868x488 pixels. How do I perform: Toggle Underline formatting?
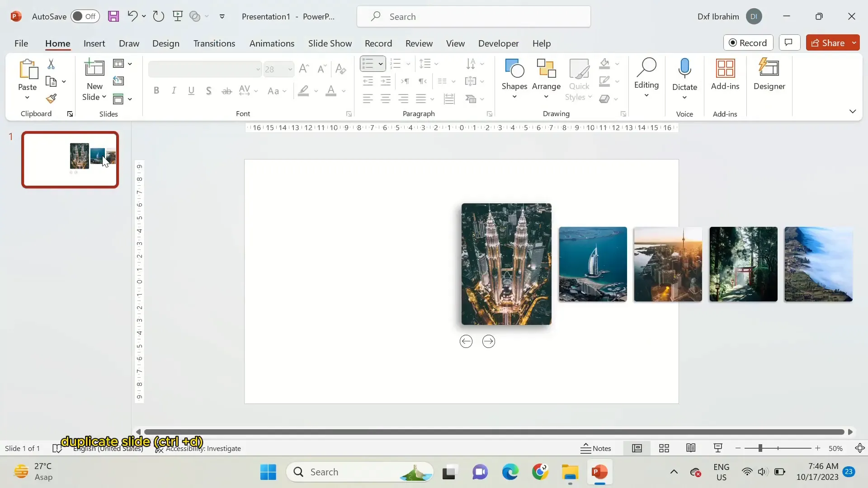click(191, 90)
